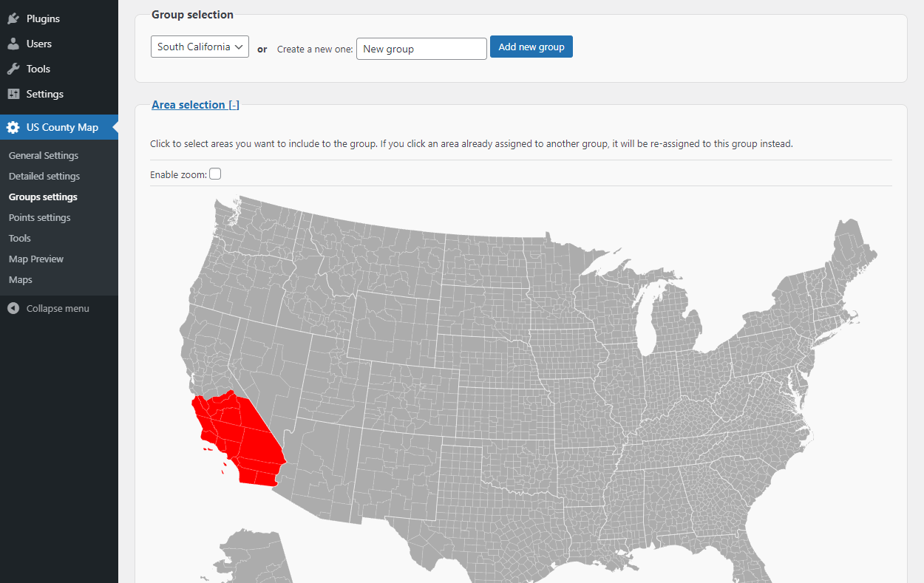Click the Users person icon
The image size is (924, 583).
(13, 44)
